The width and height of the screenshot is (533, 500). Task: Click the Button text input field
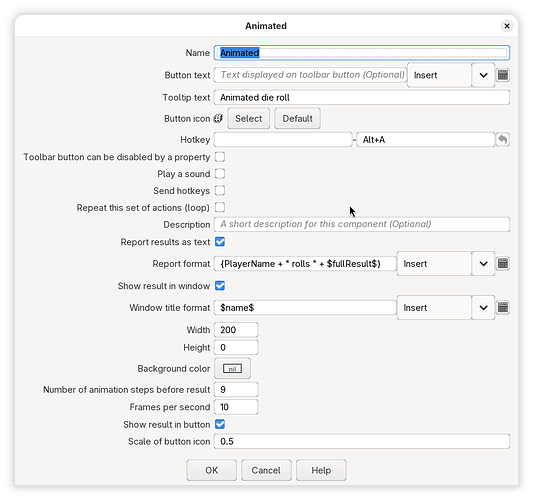pyautogui.click(x=310, y=75)
